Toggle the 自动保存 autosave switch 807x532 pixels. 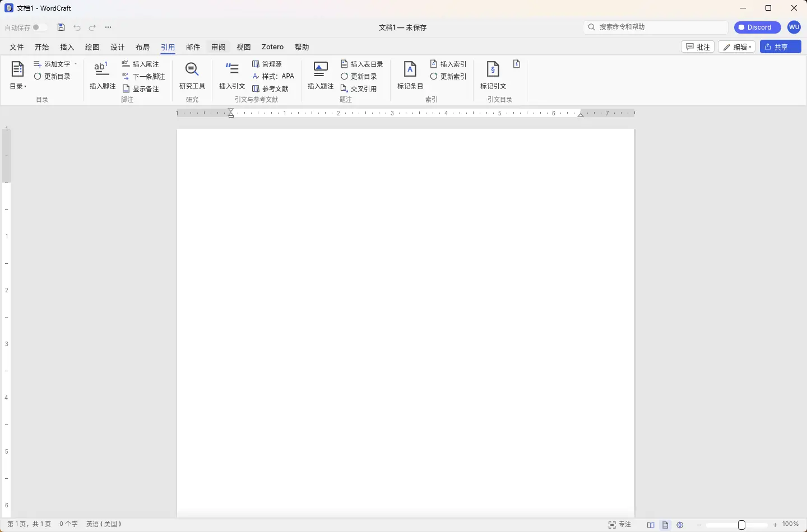(40, 27)
